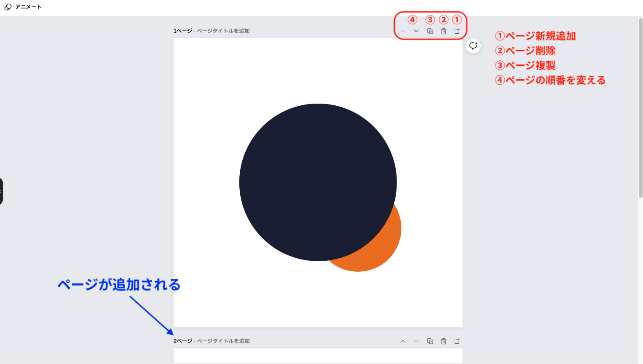
Task: Add a title via ページタイトルを追加 on page 1
Action: (x=224, y=30)
